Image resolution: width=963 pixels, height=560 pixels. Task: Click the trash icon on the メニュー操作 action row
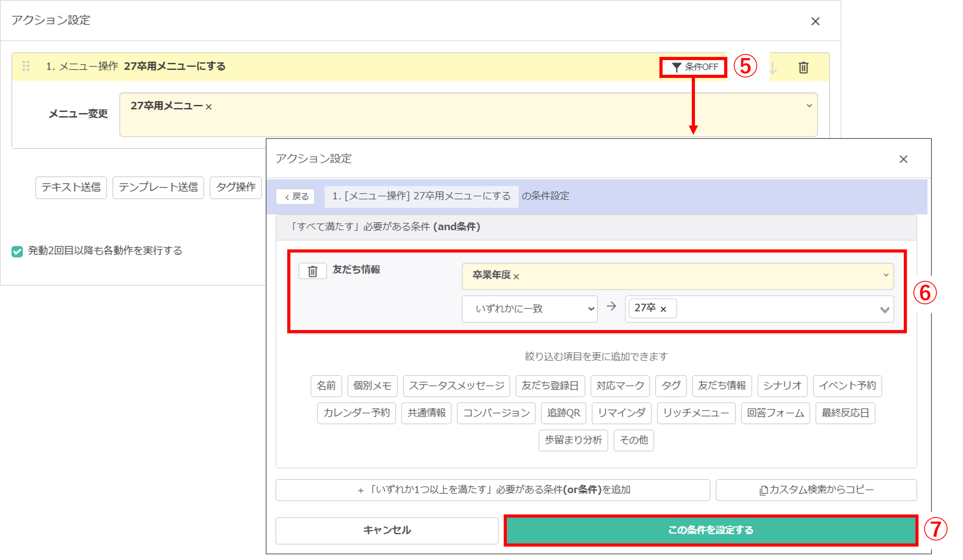pyautogui.click(x=804, y=67)
